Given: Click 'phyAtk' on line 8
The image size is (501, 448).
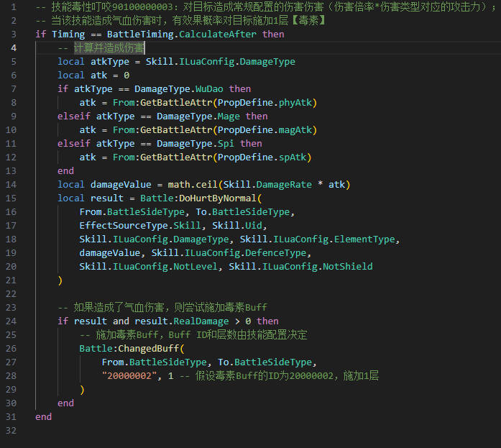Looking at the screenshot, I should click(295, 103).
